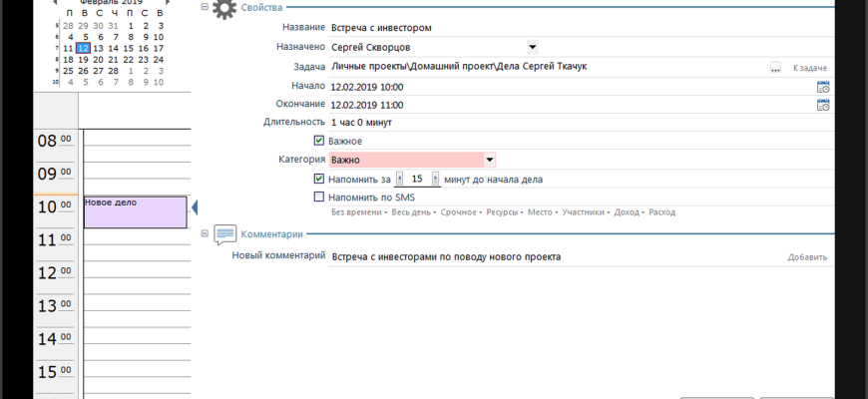The width and height of the screenshot is (868, 399).
Task: Click the Свойства gear icon
Action: click(224, 8)
